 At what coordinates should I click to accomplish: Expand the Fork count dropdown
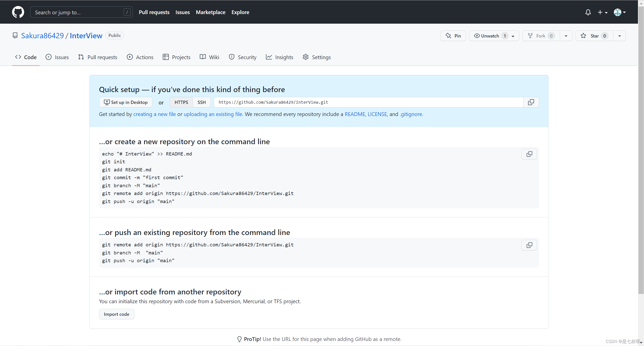pyautogui.click(x=566, y=36)
